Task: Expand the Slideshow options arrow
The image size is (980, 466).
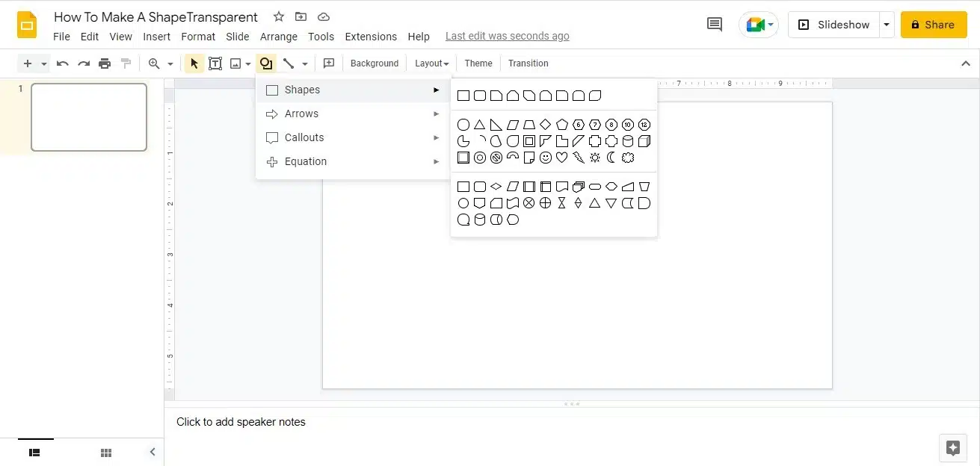Action: [x=887, y=25]
